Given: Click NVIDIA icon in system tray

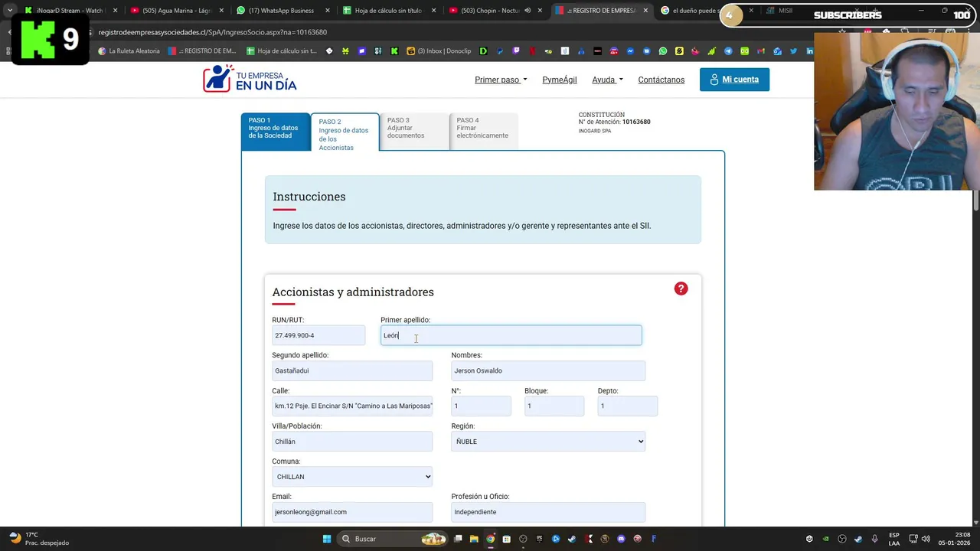Looking at the screenshot, I should [825, 539].
